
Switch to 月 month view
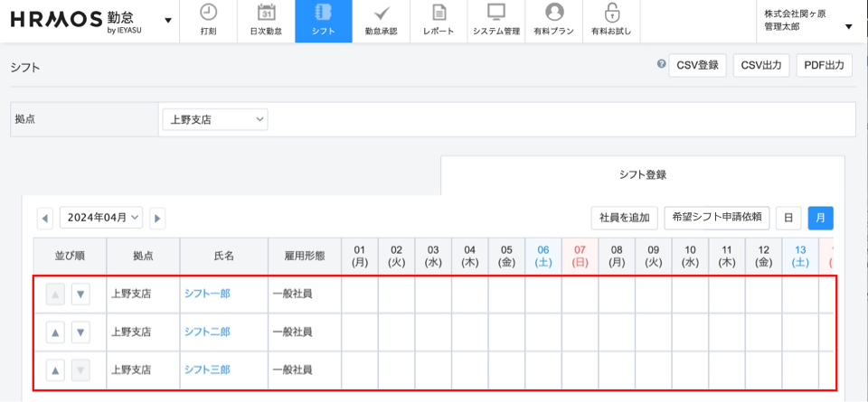click(820, 218)
